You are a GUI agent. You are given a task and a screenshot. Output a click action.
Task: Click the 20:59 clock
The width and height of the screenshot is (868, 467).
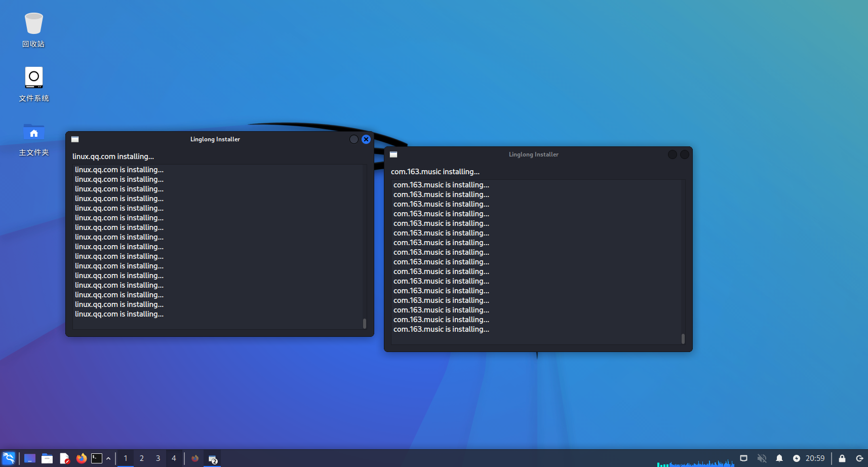tap(815, 458)
